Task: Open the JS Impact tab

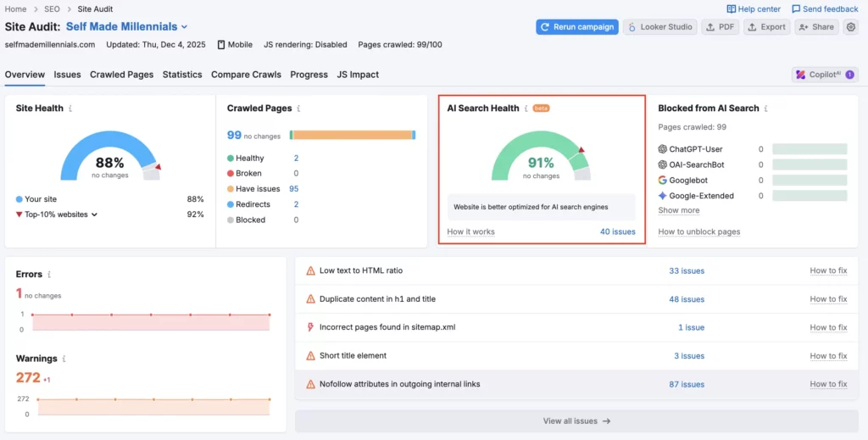Action: pos(359,75)
